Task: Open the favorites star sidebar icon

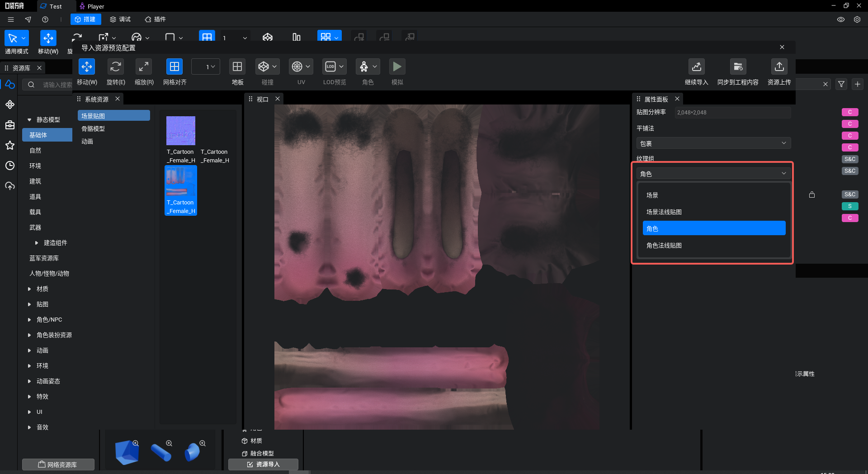Action: (10, 145)
